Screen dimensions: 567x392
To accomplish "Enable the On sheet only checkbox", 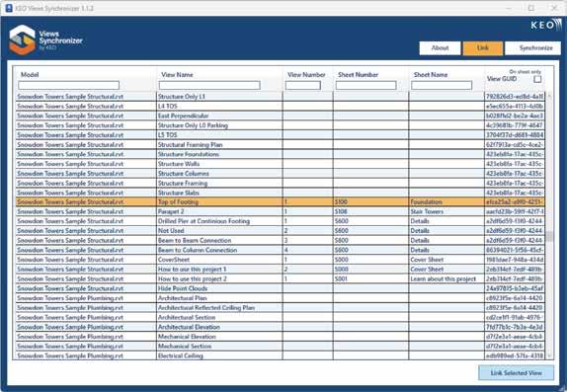I will [x=537, y=79].
